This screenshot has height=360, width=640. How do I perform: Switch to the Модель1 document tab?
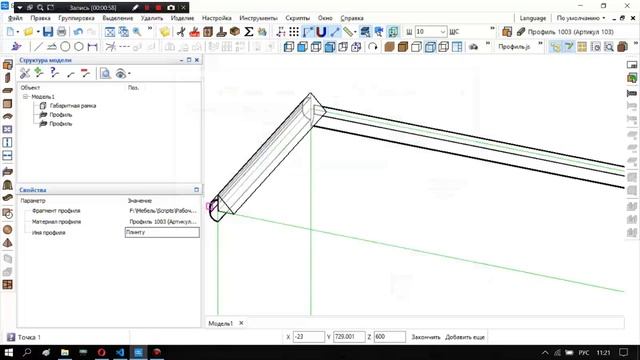pos(221,323)
